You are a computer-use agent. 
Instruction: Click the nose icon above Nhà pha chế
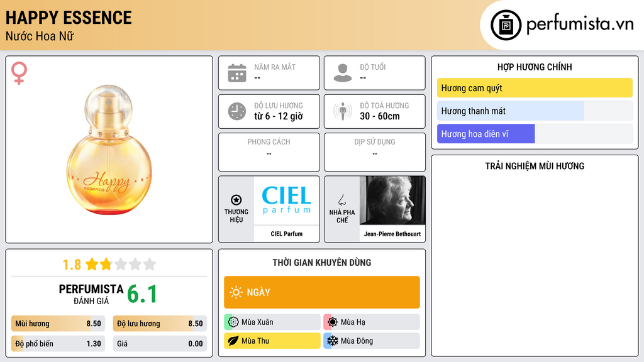tap(341, 200)
